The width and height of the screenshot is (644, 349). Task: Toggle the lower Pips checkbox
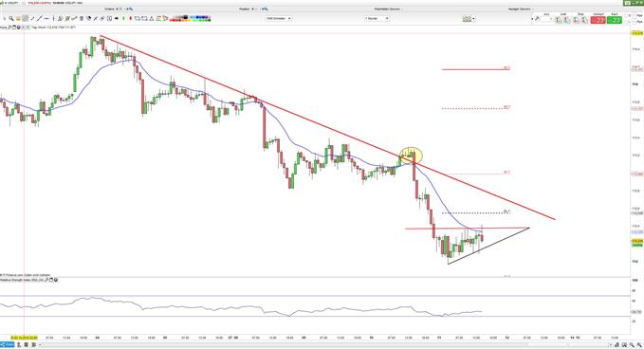pos(635,22)
